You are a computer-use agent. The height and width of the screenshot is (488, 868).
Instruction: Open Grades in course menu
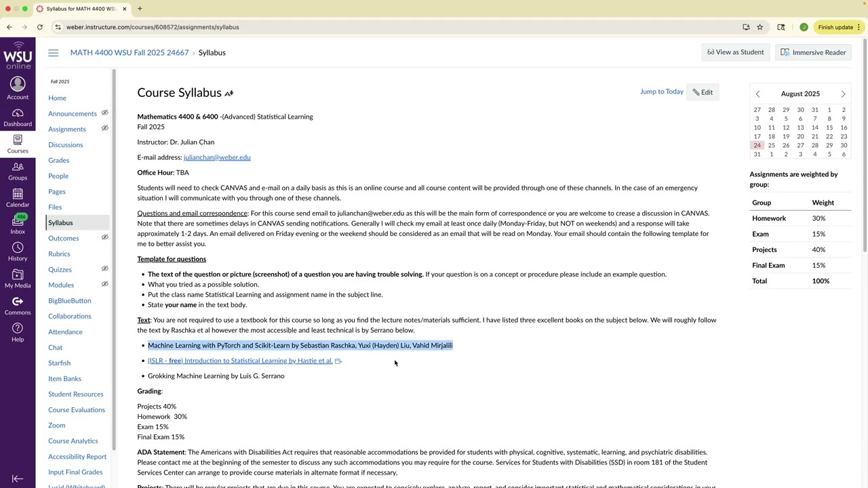click(58, 161)
